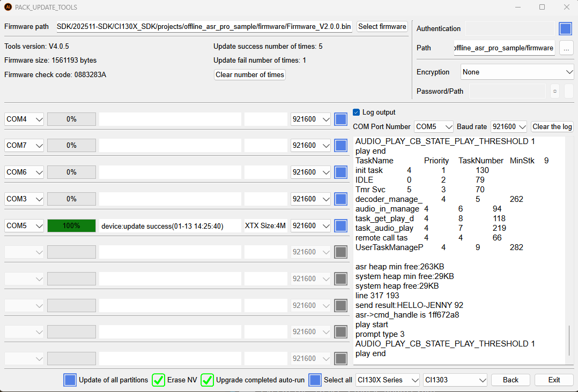Disable the Erase NV option
578x392 pixels.
pyautogui.click(x=158, y=380)
